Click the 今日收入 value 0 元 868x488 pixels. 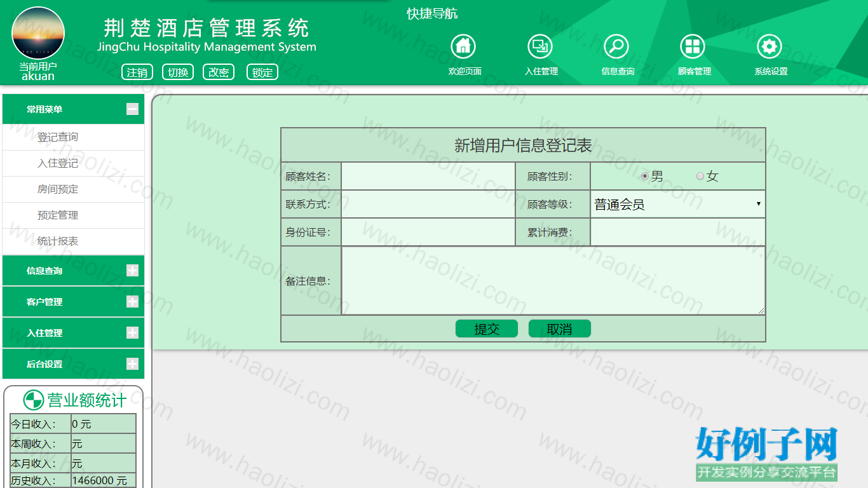(81, 424)
